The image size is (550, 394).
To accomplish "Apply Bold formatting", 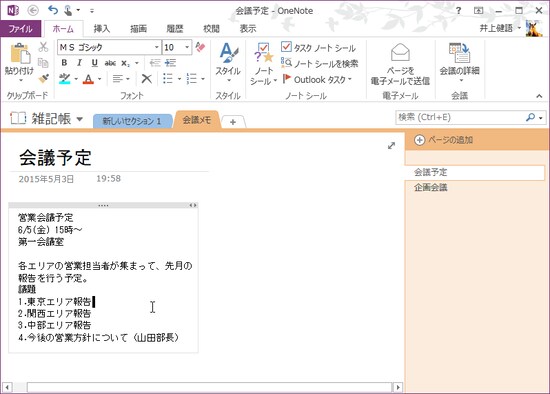I will tap(64, 63).
